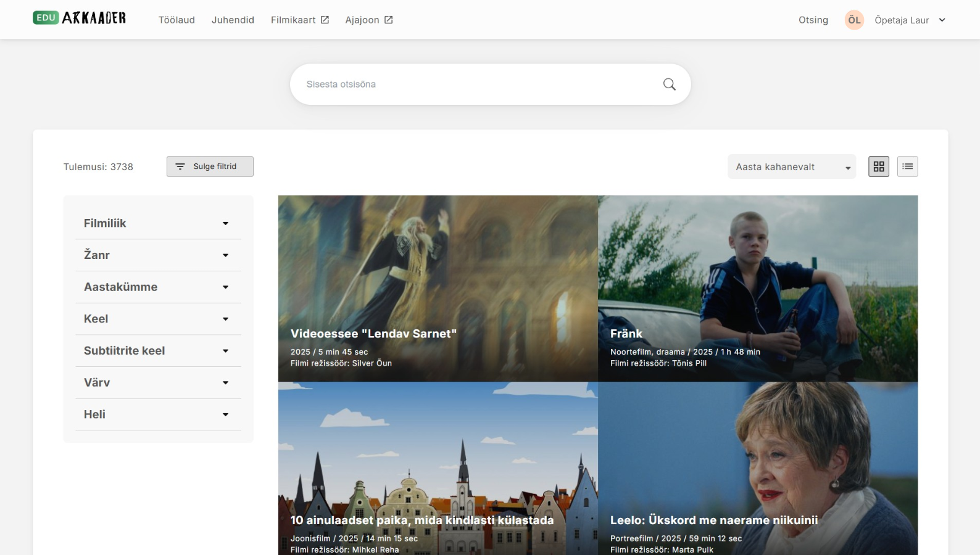Click the Sisesta otsisõna search field
This screenshot has height=555, width=980.
point(475,84)
